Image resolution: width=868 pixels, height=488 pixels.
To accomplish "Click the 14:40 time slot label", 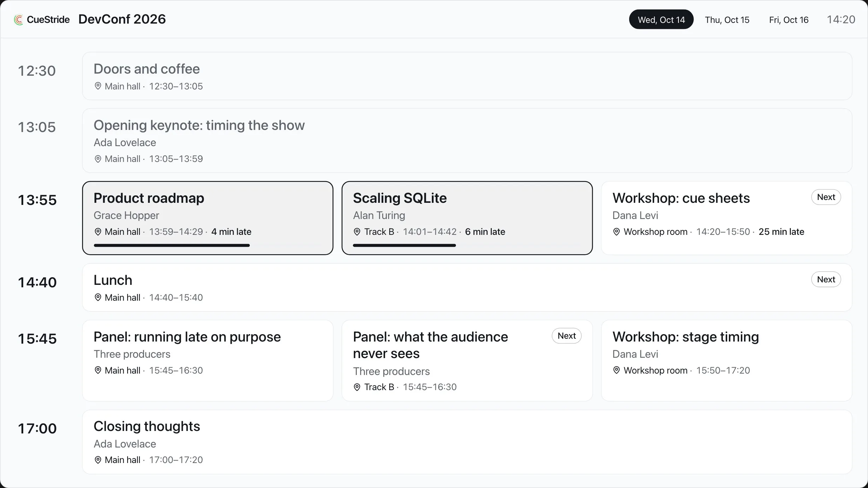I will (x=37, y=283).
